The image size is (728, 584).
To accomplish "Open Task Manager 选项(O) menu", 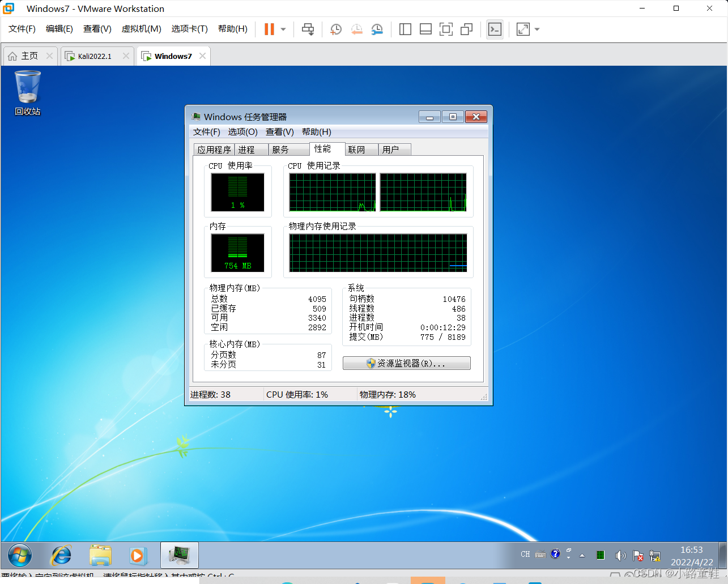I will [243, 132].
